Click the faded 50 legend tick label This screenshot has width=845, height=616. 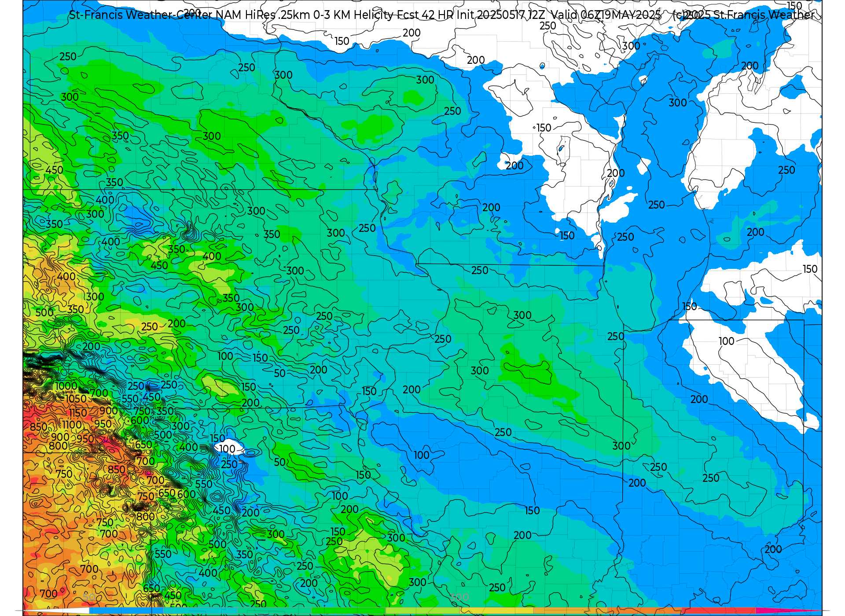pyautogui.click(x=89, y=597)
